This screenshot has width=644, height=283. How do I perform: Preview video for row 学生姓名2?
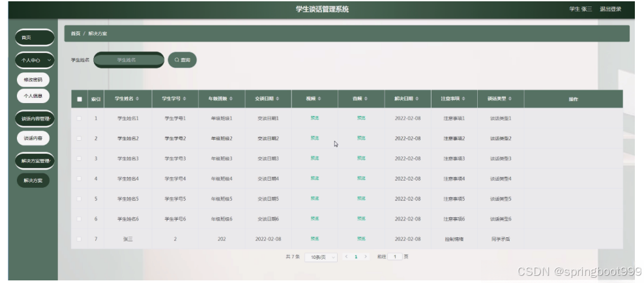click(315, 138)
